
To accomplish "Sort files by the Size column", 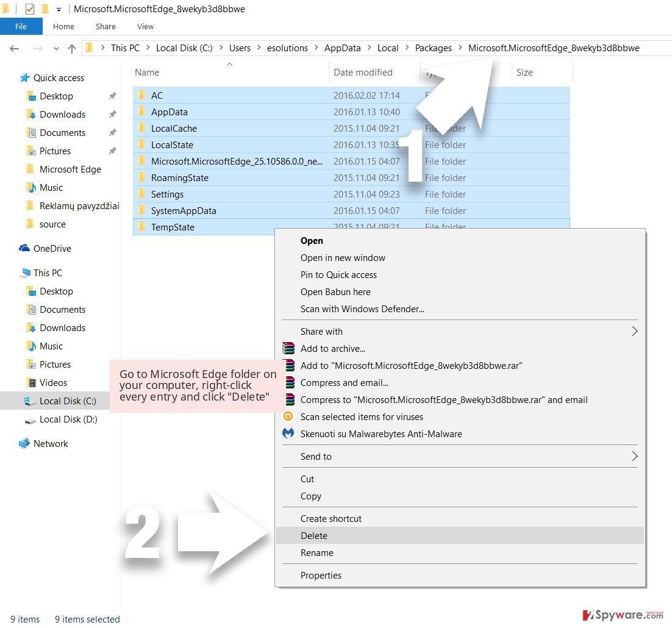I will (x=524, y=73).
